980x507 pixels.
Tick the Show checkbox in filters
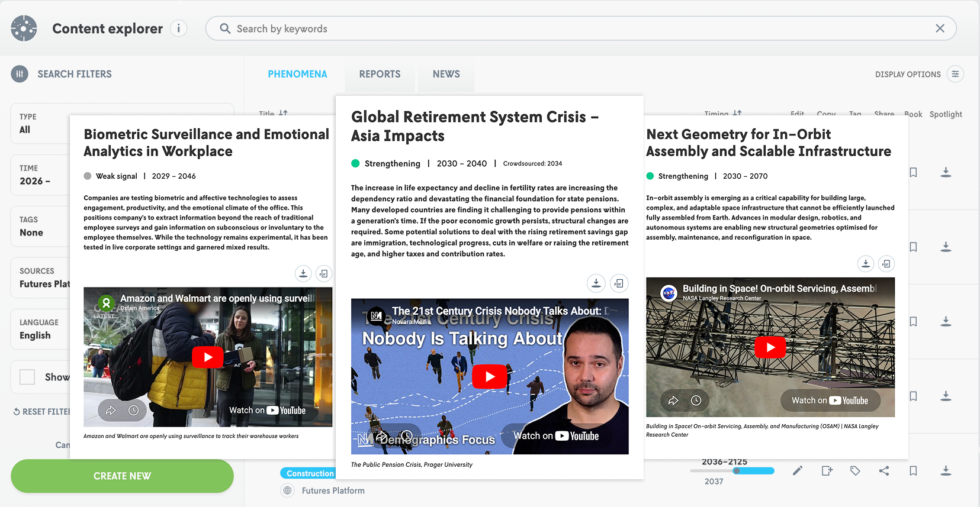pyautogui.click(x=27, y=377)
